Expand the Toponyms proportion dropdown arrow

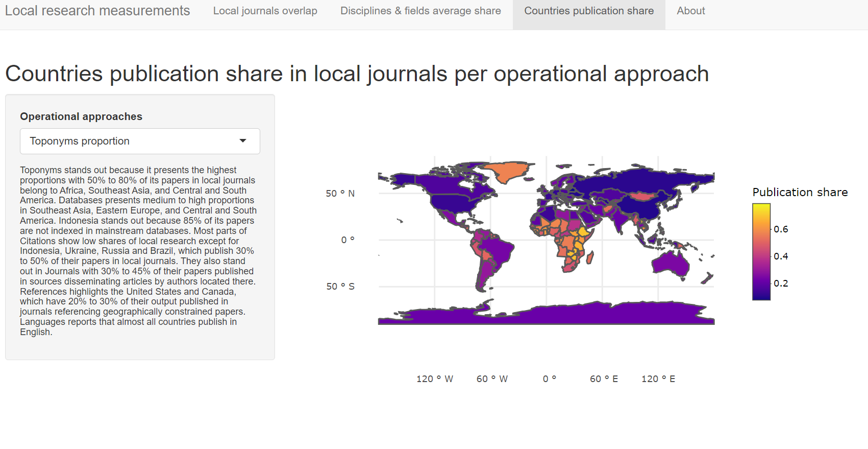point(243,141)
